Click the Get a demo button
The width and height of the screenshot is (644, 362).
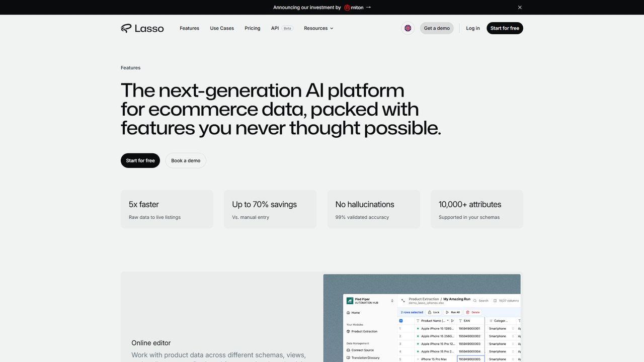437,28
